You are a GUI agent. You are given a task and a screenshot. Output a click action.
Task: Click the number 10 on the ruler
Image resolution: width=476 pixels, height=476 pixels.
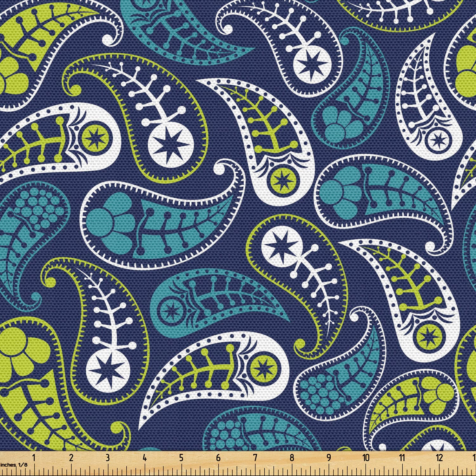coord(366,458)
